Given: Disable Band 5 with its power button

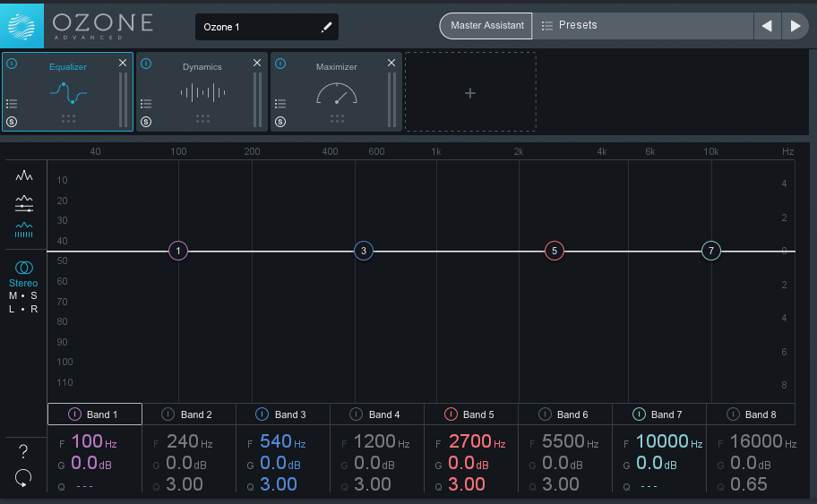Looking at the screenshot, I should pos(451,414).
